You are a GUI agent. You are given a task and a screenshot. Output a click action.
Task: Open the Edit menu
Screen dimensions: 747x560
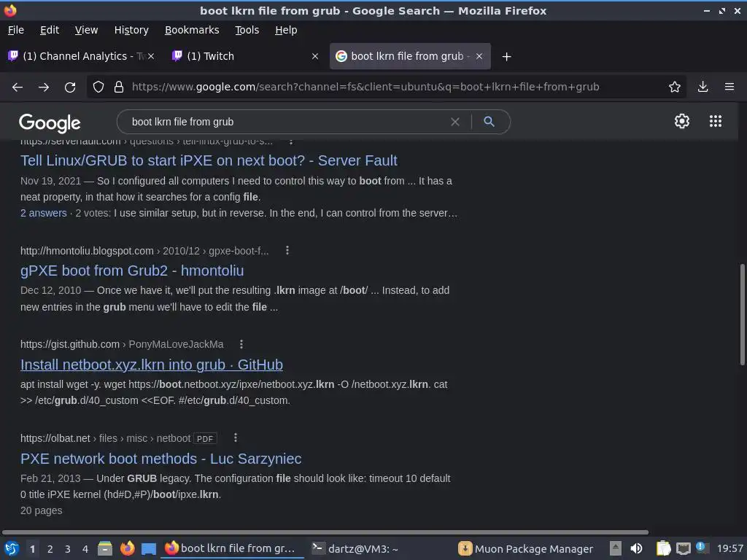pyautogui.click(x=50, y=30)
